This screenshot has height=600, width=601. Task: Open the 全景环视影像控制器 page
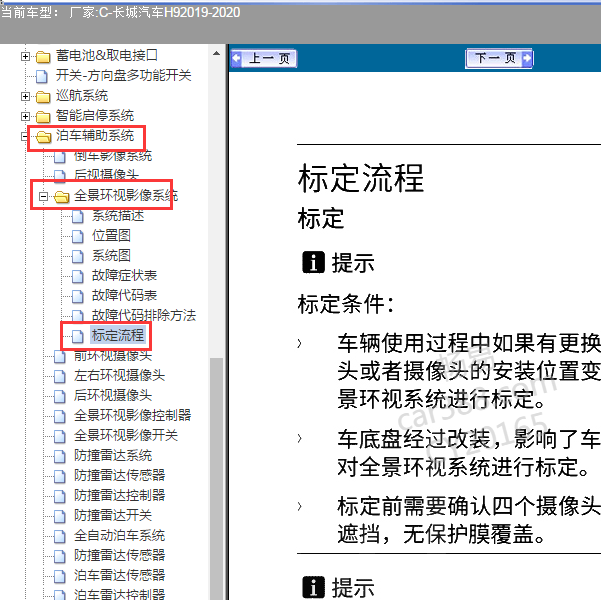(x=132, y=415)
